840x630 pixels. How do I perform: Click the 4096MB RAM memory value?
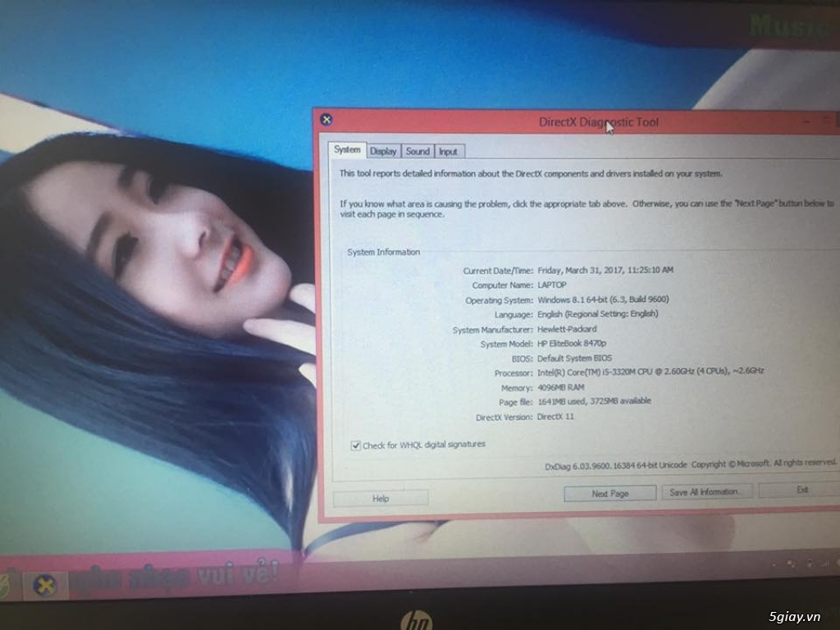(561, 387)
